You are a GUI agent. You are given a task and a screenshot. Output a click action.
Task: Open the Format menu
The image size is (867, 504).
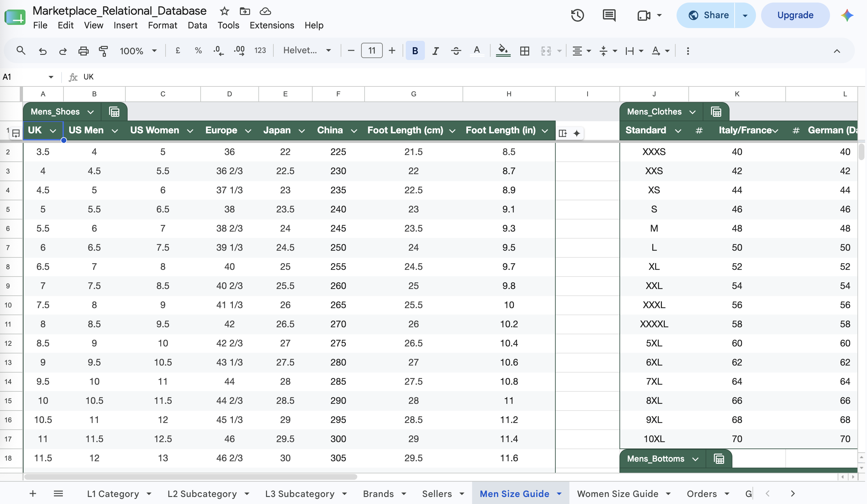coord(162,25)
